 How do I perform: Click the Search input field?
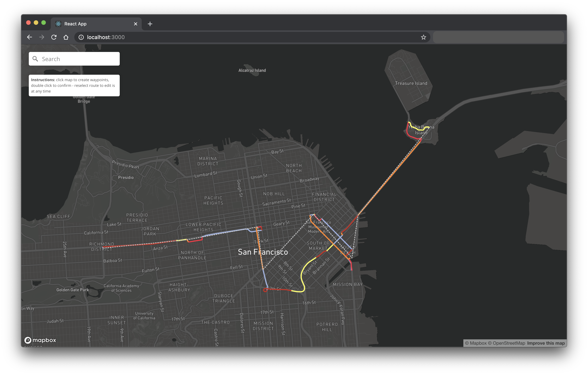(78, 59)
